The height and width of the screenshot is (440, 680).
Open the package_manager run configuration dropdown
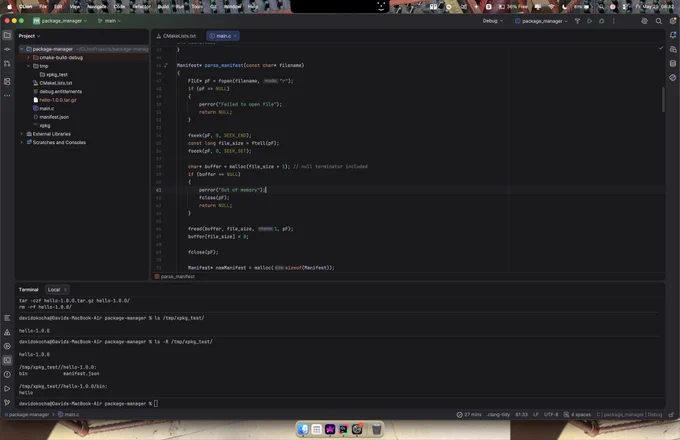541,21
